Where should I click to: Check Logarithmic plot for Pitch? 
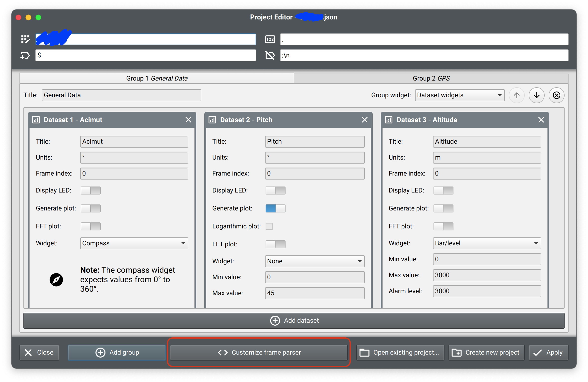click(269, 226)
